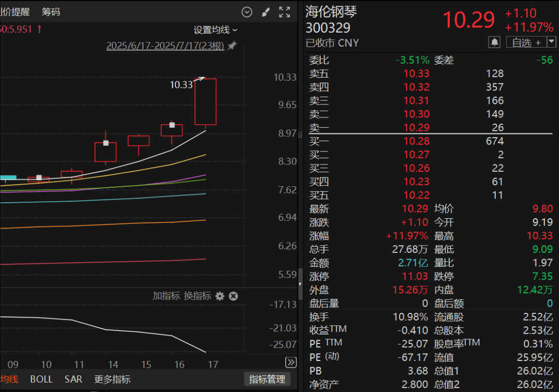Click the 涨停 price 11.03
Image resolution: width=559 pixels, height=392 pixels.
click(x=415, y=276)
